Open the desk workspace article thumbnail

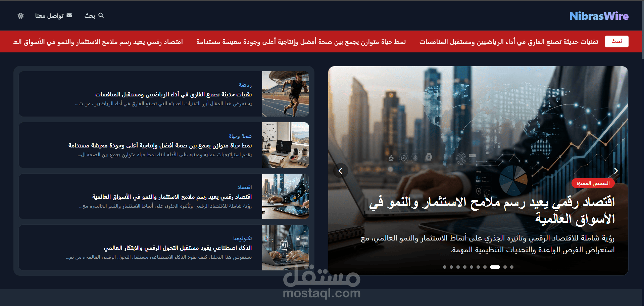coord(286,145)
